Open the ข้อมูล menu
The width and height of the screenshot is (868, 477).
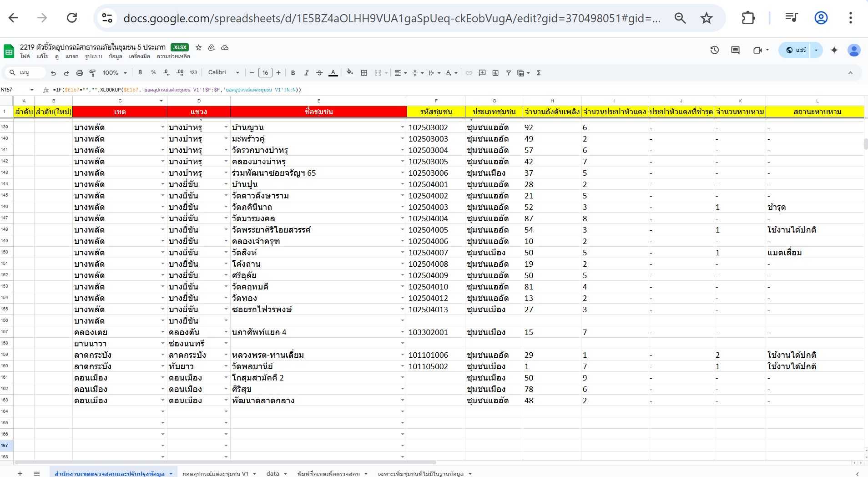pos(116,56)
